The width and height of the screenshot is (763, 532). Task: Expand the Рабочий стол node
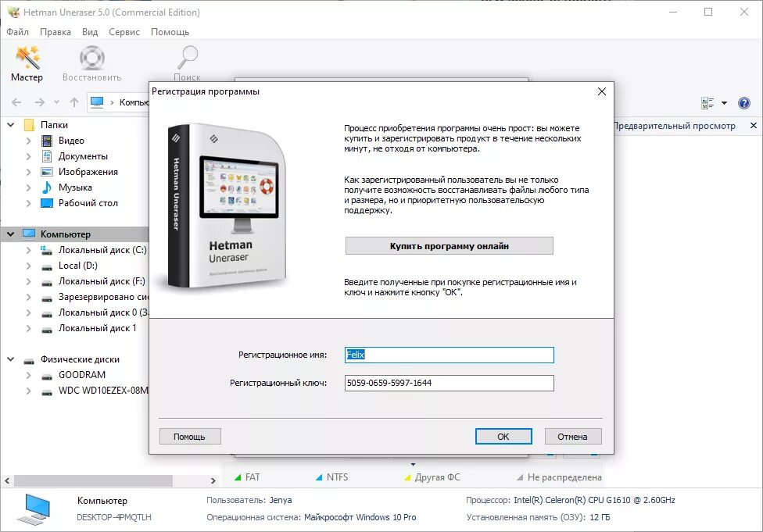tap(29, 203)
